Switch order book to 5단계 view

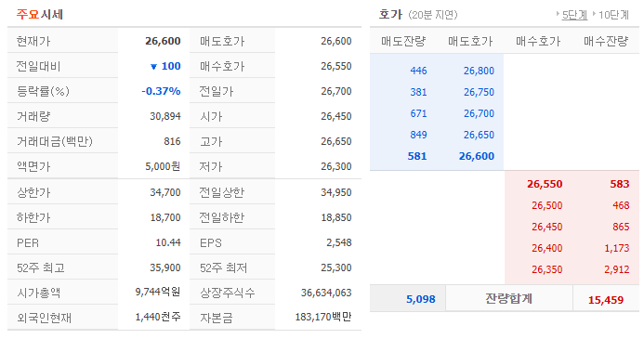(x=574, y=15)
